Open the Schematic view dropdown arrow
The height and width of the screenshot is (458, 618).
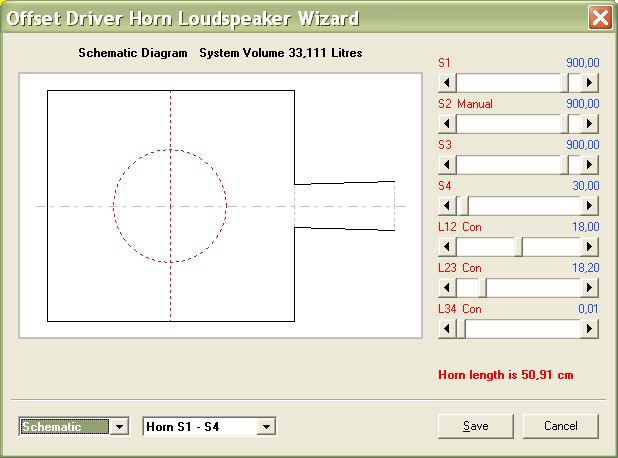click(119, 426)
